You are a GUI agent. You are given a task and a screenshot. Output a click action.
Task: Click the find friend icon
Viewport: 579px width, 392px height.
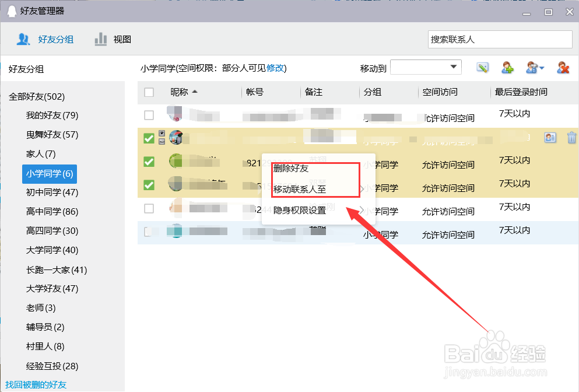pos(531,67)
